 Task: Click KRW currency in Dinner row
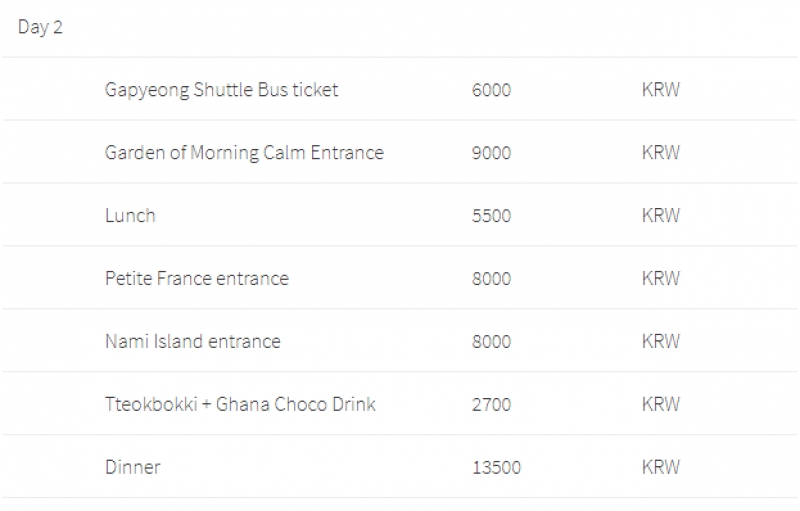[661, 467]
